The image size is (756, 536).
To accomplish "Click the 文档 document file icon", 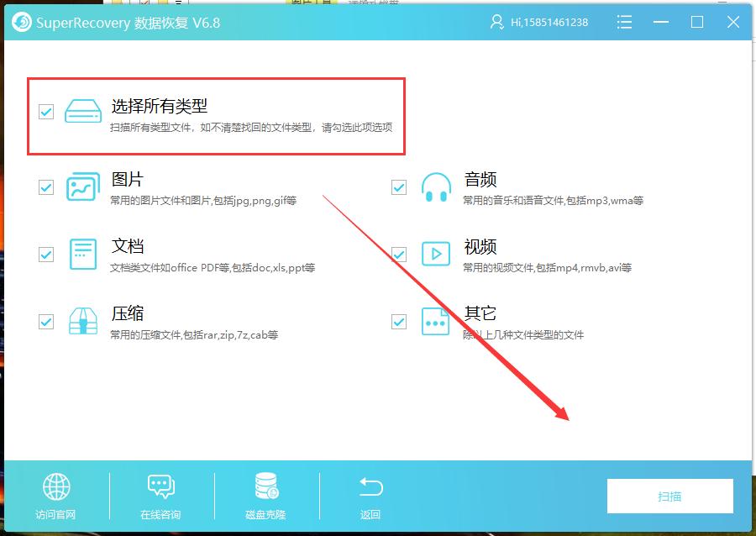I will coord(82,254).
